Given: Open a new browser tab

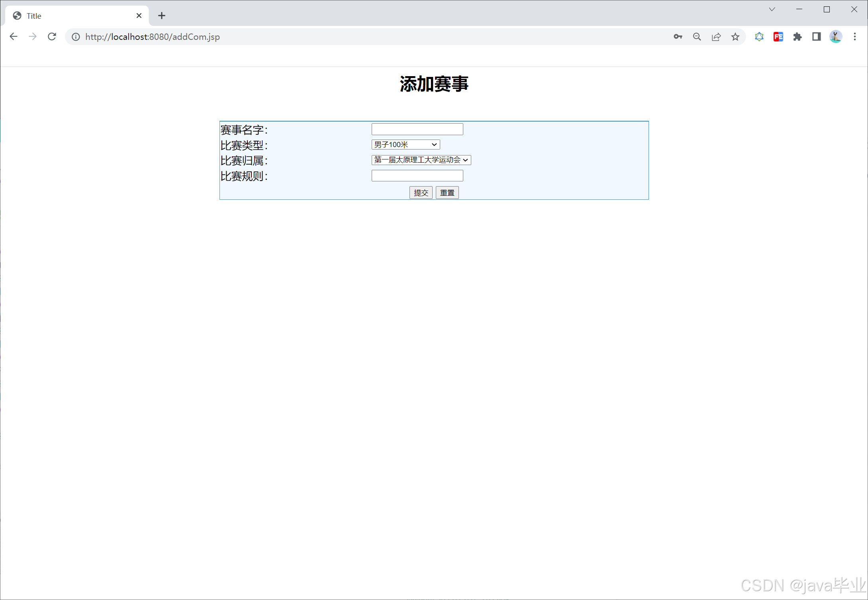Looking at the screenshot, I should click(161, 16).
